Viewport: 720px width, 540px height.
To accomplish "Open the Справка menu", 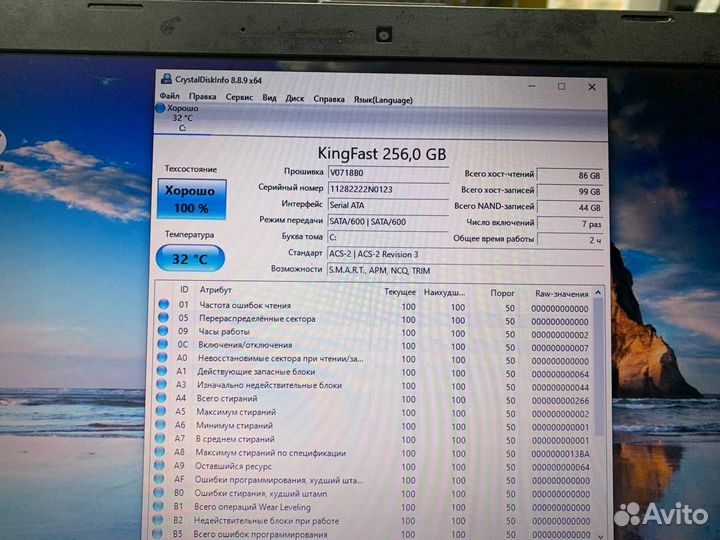I will 329,99.
